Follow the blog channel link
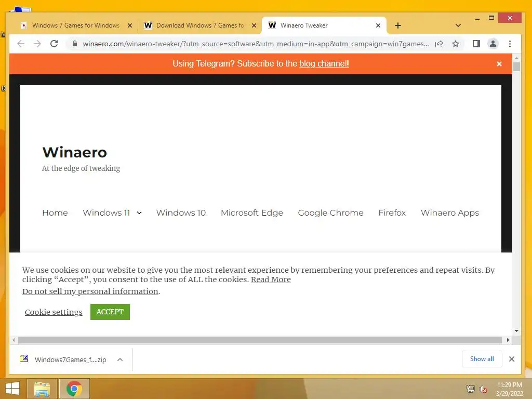This screenshot has height=399, width=532. pyautogui.click(x=324, y=64)
